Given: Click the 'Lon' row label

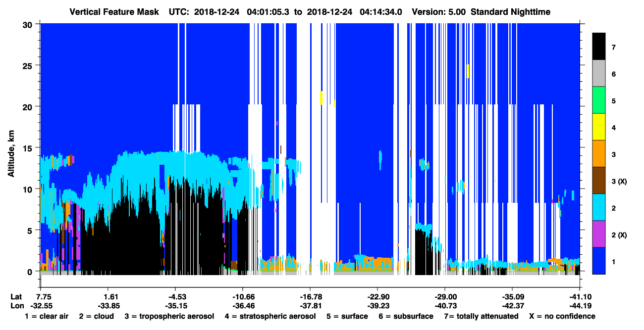Looking at the screenshot, I should [16, 305].
